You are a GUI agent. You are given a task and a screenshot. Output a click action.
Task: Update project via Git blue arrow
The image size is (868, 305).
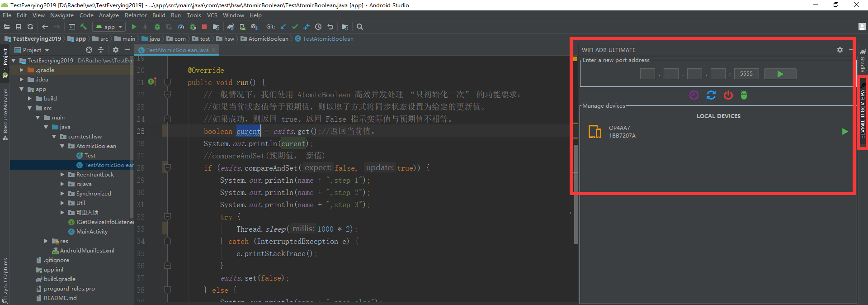point(283,27)
